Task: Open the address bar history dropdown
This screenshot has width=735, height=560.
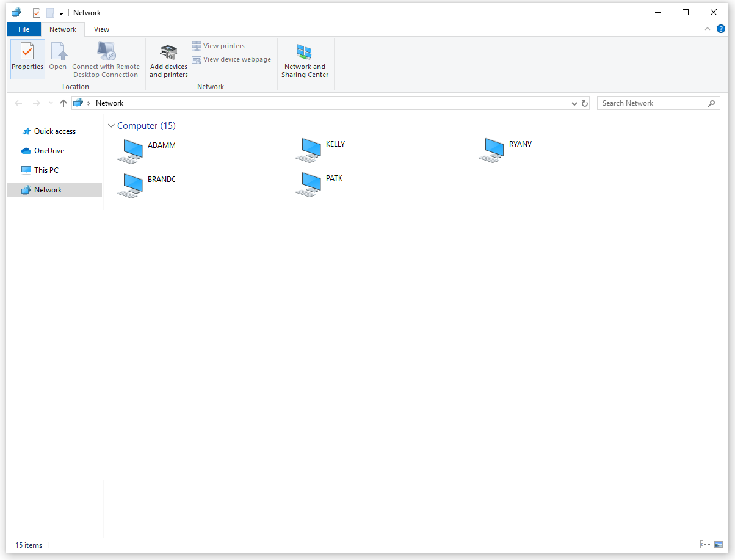Action: (574, 104)
